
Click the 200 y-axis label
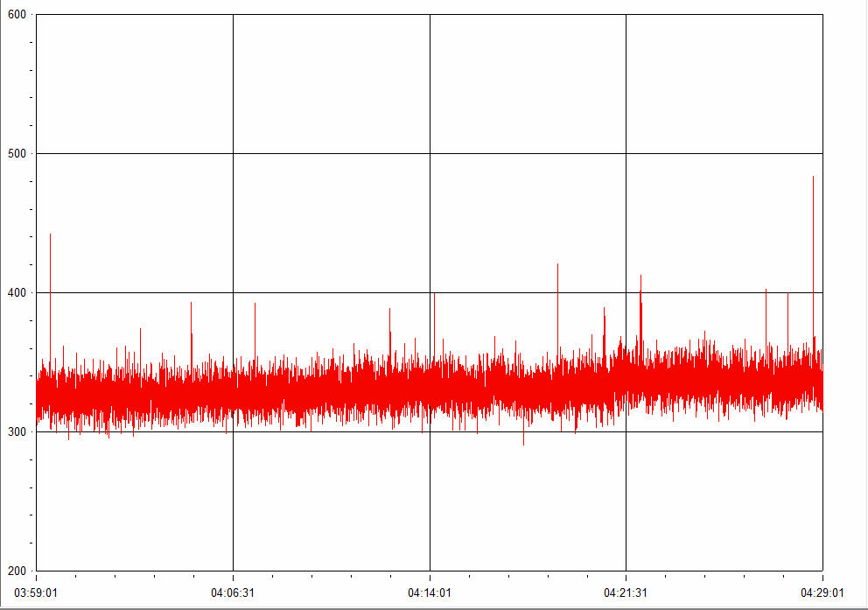17,571
